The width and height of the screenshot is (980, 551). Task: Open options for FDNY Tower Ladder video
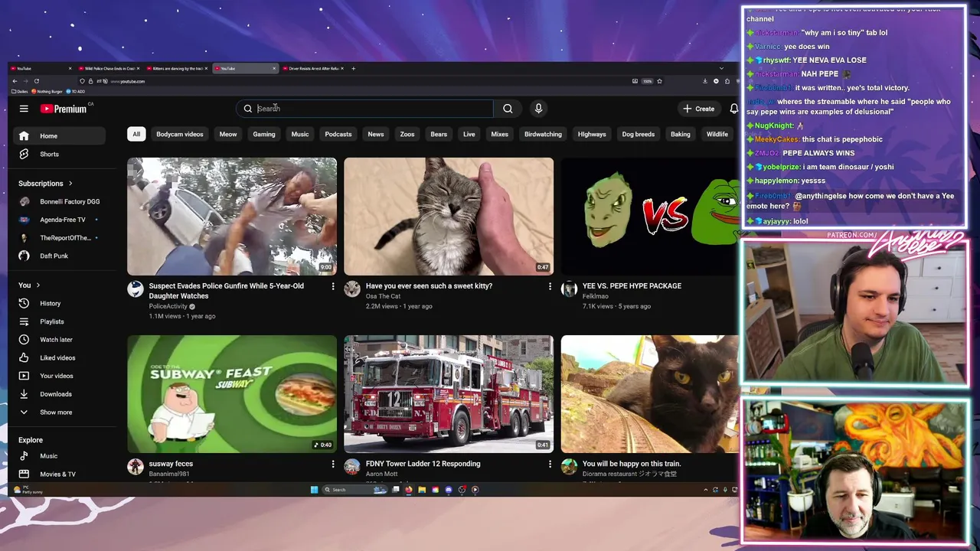pos(550,464)
